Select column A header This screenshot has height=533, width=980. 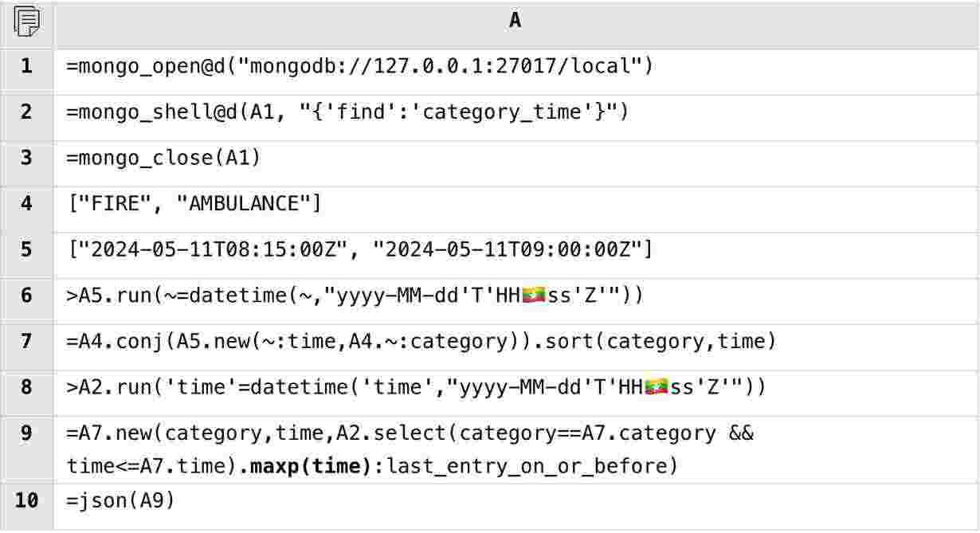tap(515, 22)
